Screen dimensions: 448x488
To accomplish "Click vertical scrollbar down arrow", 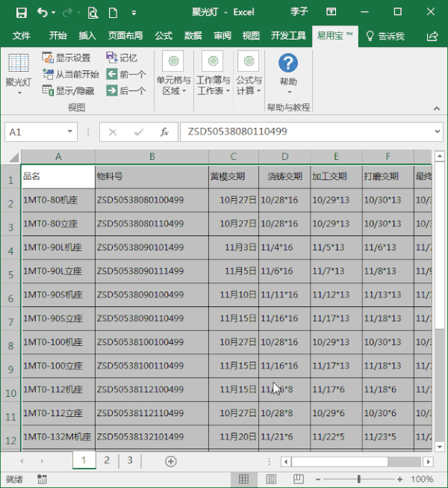I will (440, 447).
